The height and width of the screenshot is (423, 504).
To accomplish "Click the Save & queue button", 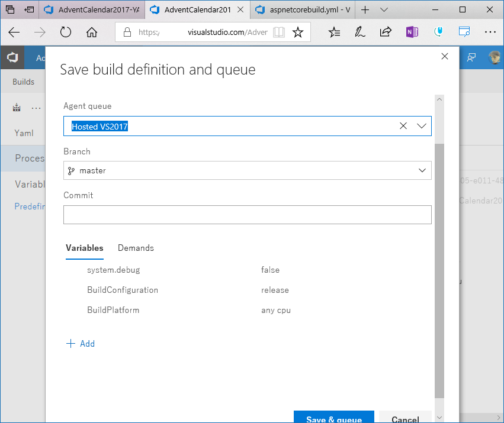I will 334,416.
